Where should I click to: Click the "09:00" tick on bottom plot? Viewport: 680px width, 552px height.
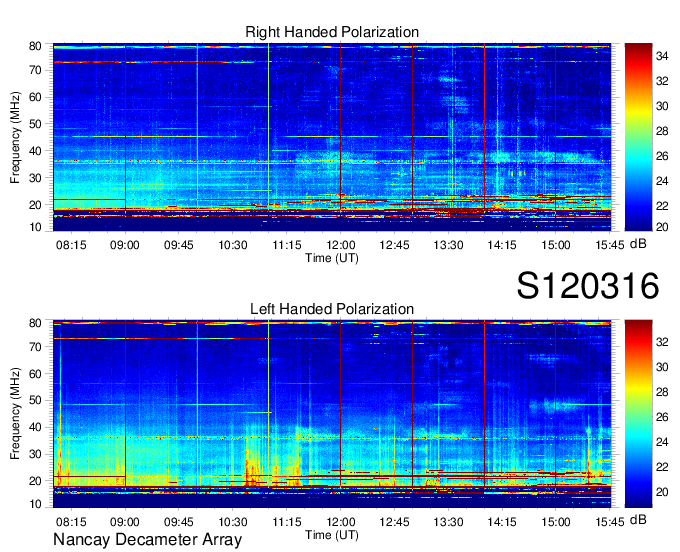(x=125, y=522)
